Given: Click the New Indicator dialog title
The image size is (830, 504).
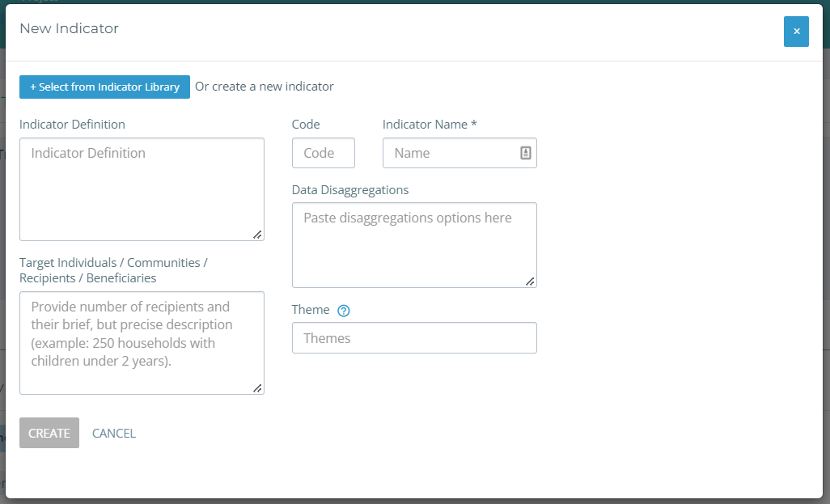Looking at the screenshot, I should tap(69, 28).
